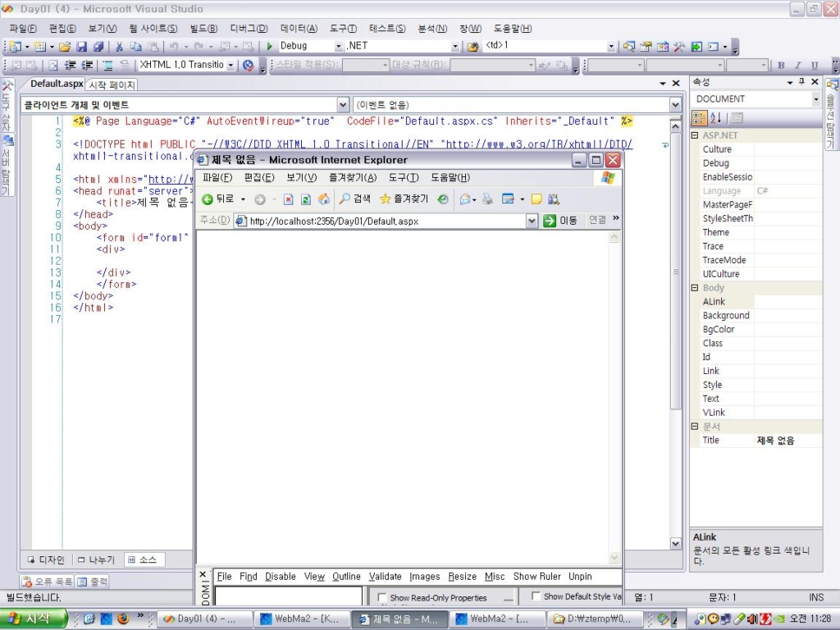Check Show Read-Only Properties checkbox
Viewport: 840px width, 630px height.
tap(382, 597)
